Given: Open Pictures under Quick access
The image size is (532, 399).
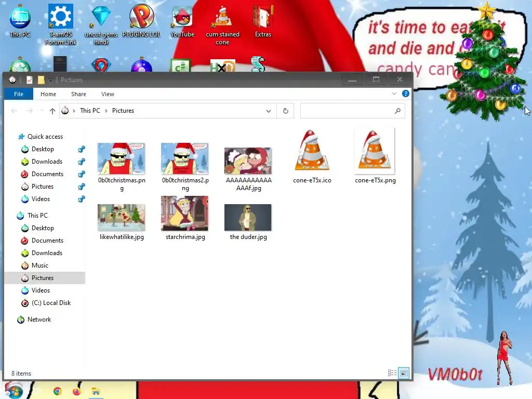Looking at the screenshot, I should (43, 187).
